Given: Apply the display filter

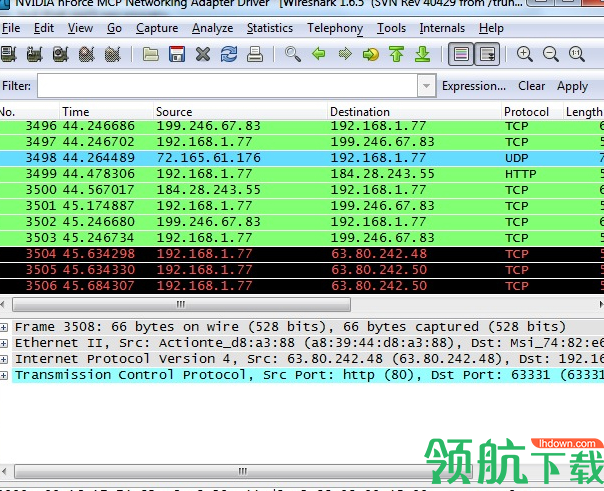Looking at the screenshot, I should [x=572, y=86].
